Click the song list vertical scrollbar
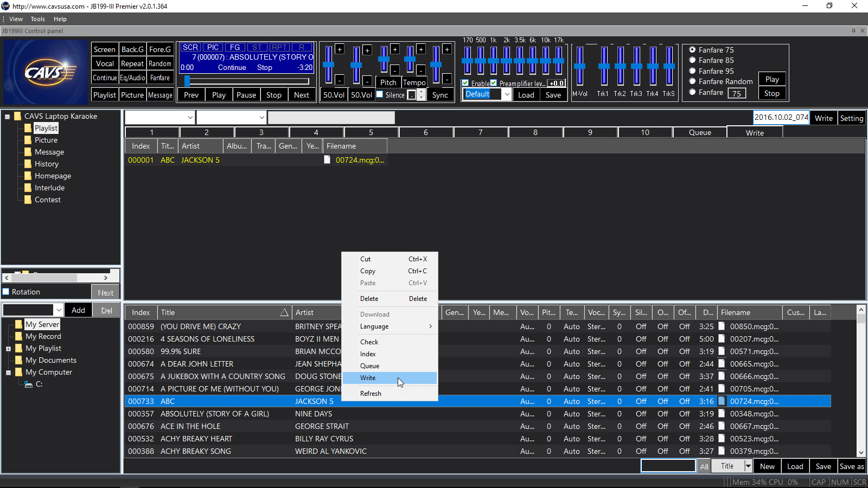This screenshot has height=488, width=868. pos(861,381)
